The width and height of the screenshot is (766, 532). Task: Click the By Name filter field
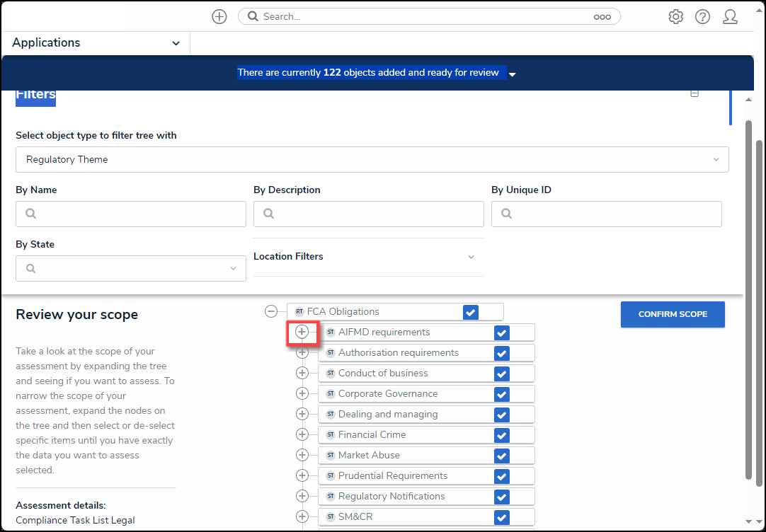point(131,214)
